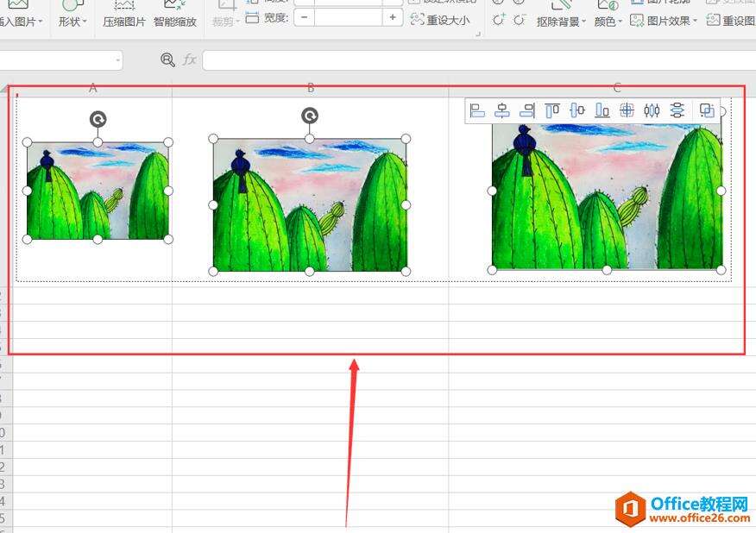Decrease width with the minus button
The width and height of the screenshot is (756, 533).
click(x=304, y=17)
